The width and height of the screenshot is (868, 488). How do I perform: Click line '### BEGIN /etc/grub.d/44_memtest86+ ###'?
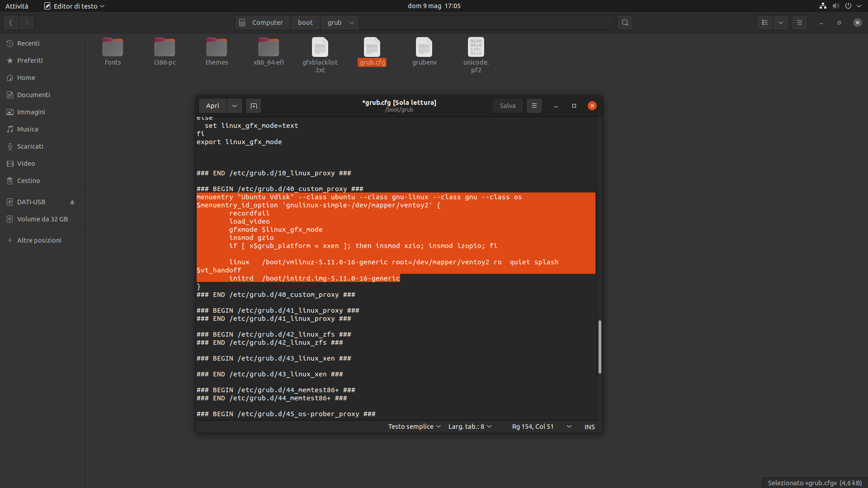276,390
